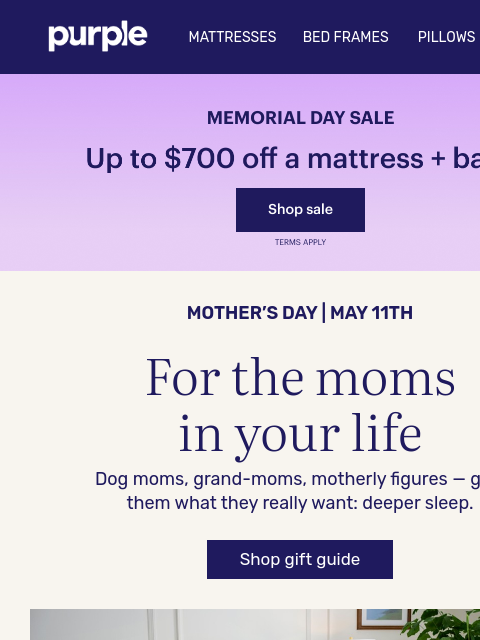Click the in your life heading line
The width and height of the screenshot is (480, 640).
300,435
